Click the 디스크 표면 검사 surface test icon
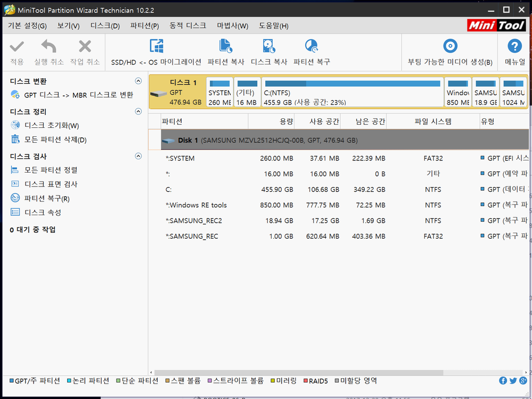Image resolution: width=532 pixels, height=399 pixels. 15,184
